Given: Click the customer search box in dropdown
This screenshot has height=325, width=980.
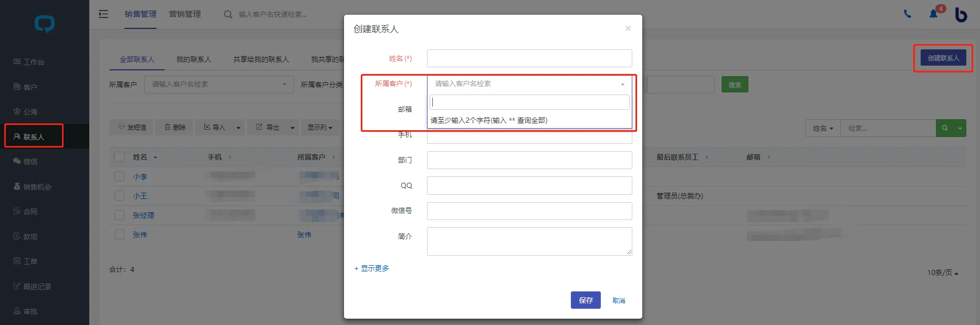Looking at the screenshot, I should pyautogui.click(x=529, y=102).
